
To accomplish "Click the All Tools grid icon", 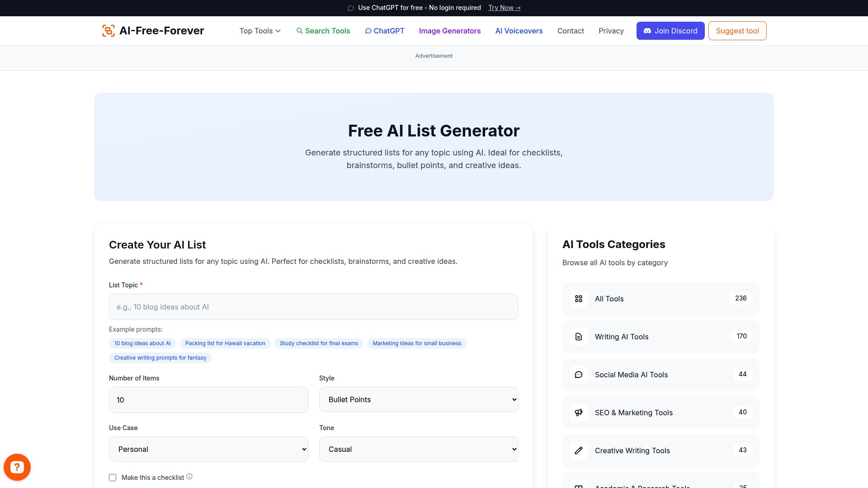I will coord(578,299).
